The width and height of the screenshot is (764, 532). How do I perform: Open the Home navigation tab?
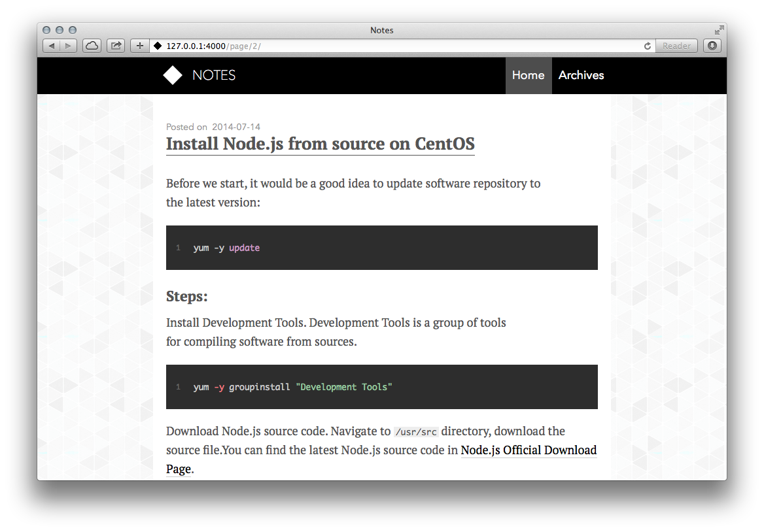(x=528, y=75)
